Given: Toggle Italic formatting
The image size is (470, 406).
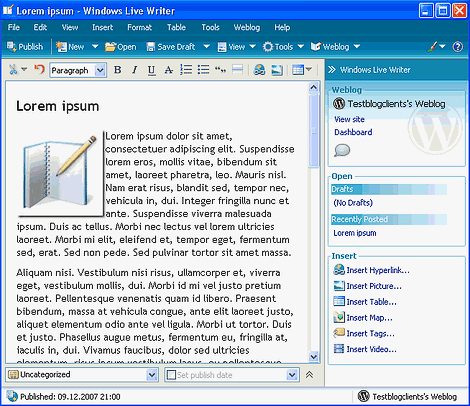Looking at the screenshot, I should click(134, 70).
